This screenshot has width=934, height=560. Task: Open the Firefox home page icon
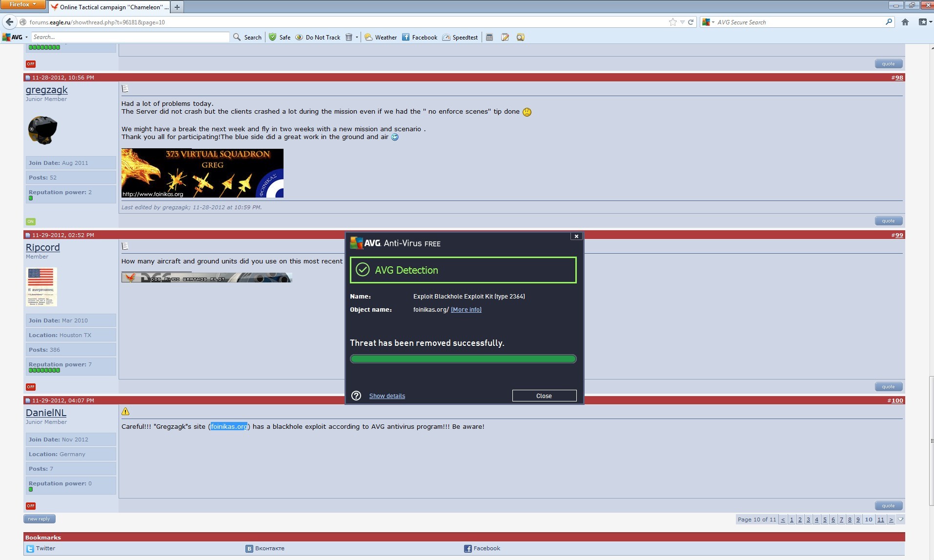pyautogui.click(x=905, y=22)
